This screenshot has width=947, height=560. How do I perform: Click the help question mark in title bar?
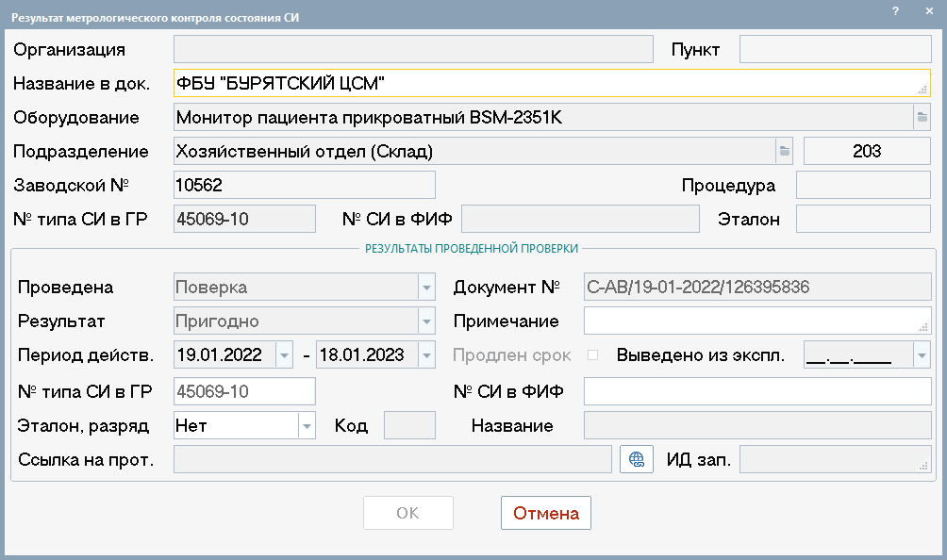(x=894, y=10)
